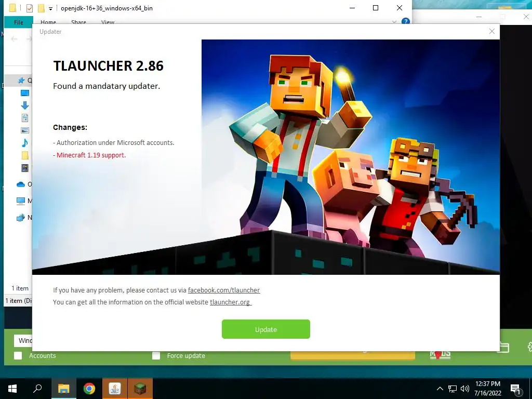This screenshot has width=532, height=399.
Task: Open the tlauncher.org website link
Action: point(230,302)
